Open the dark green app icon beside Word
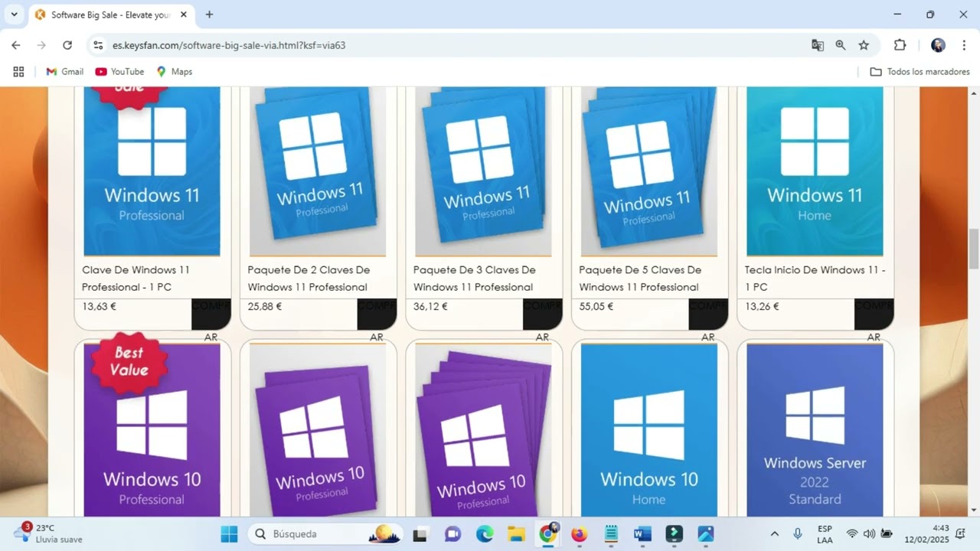Viewport: 980px width, 551px height. 675,533
